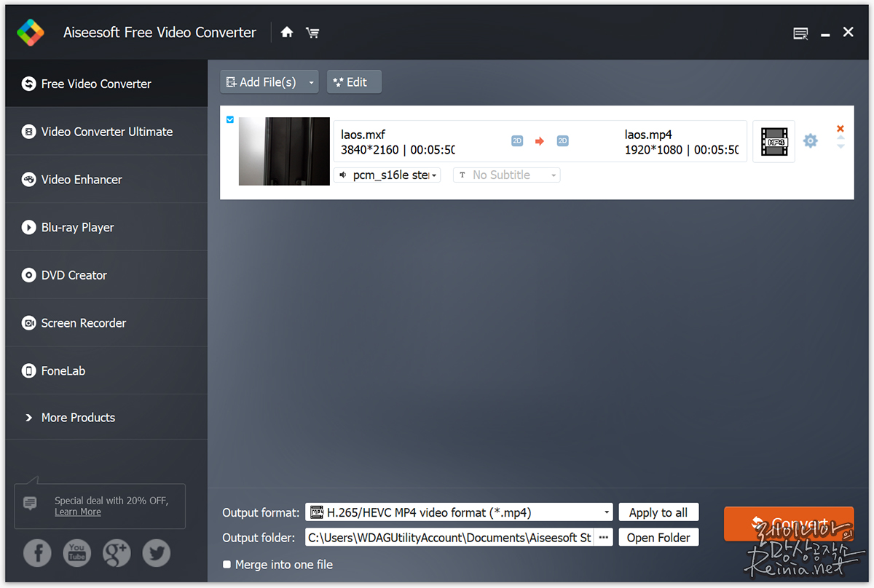
Task: Browse output folder with the ellipsis button
Action: pyautogui.click(x=603, y=538)
